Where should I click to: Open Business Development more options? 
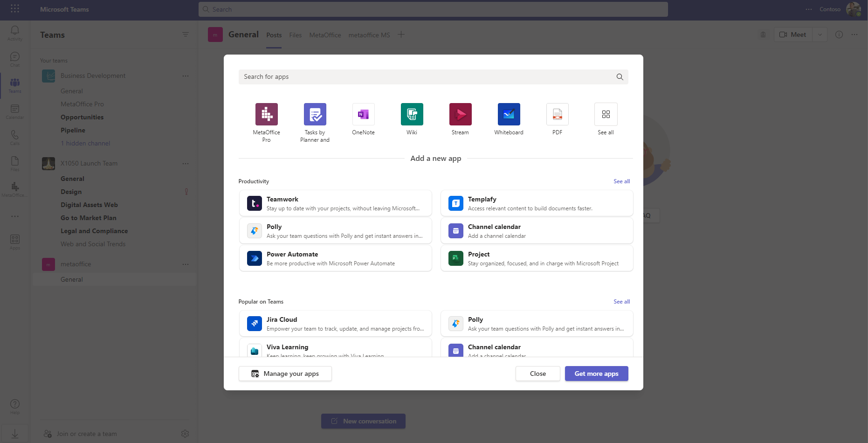point(186,76)
